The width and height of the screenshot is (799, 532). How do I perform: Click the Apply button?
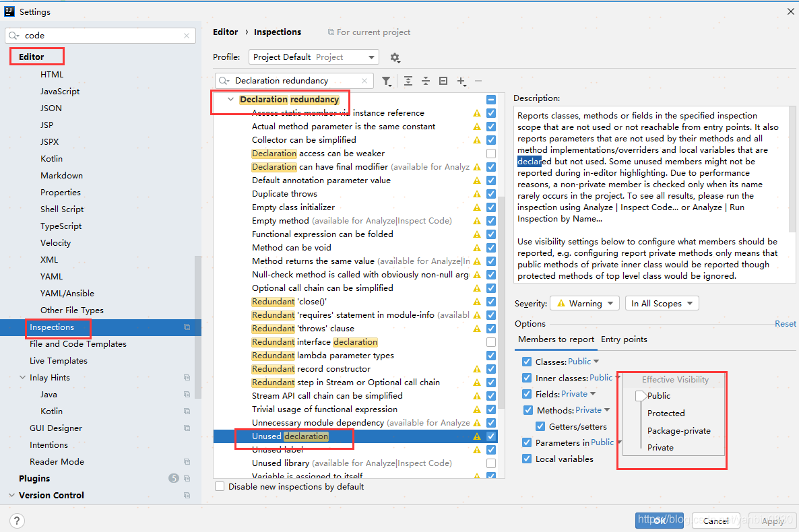[x=773, y=520]
